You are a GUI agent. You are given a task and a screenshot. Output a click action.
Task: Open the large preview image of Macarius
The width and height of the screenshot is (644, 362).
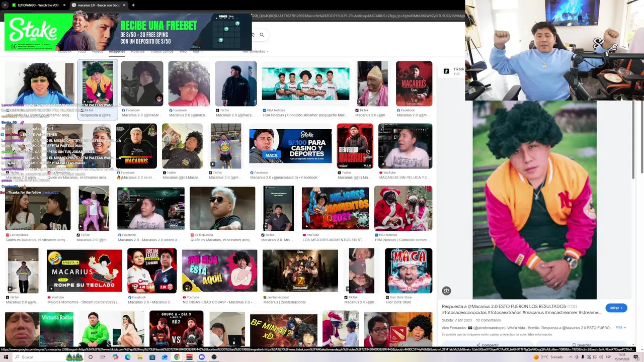(x=534, y=200)
